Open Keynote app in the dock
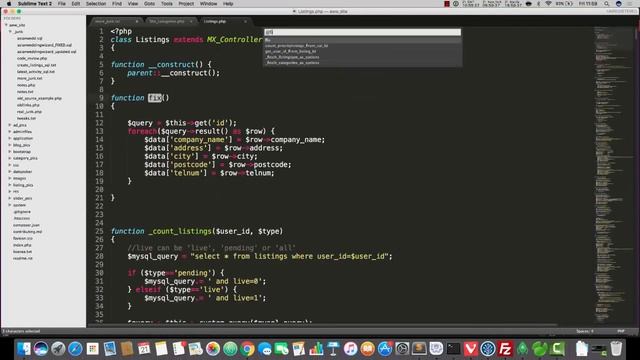Image resolution: width=640 pixels, height=360 pixels. tap(333, 349)
